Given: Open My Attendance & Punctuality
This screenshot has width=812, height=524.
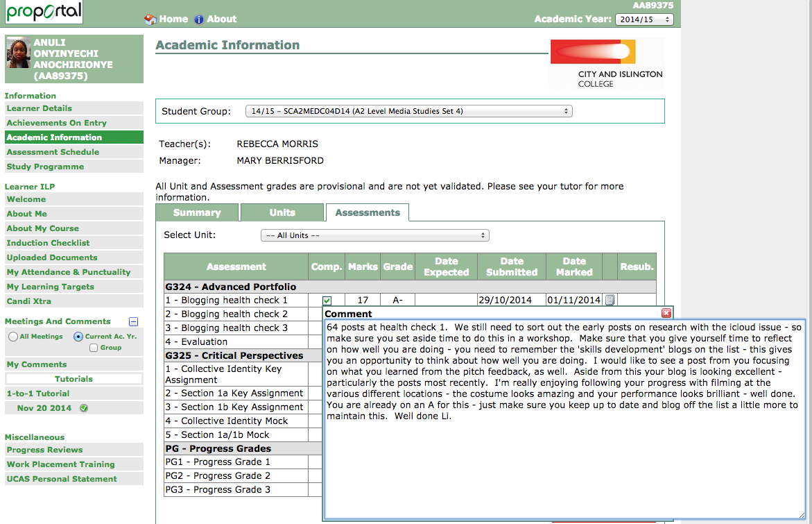Looking at the screenshot, I should (x=74, y=271).
